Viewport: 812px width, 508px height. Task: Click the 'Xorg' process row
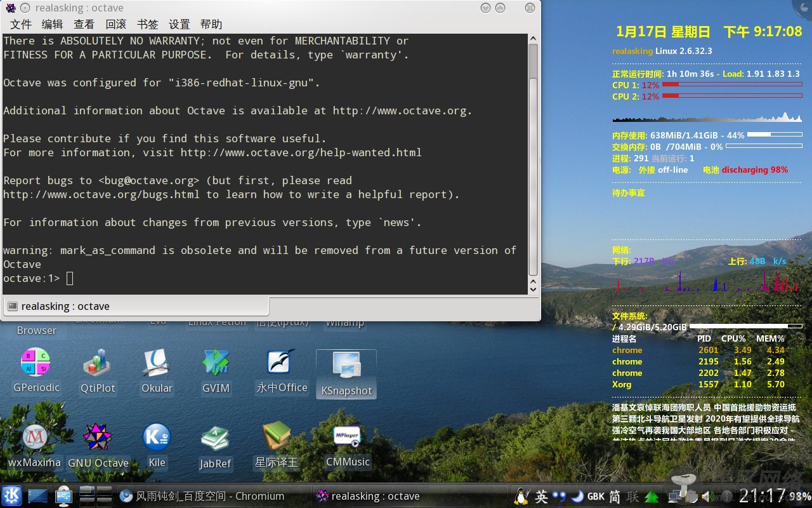698,384
